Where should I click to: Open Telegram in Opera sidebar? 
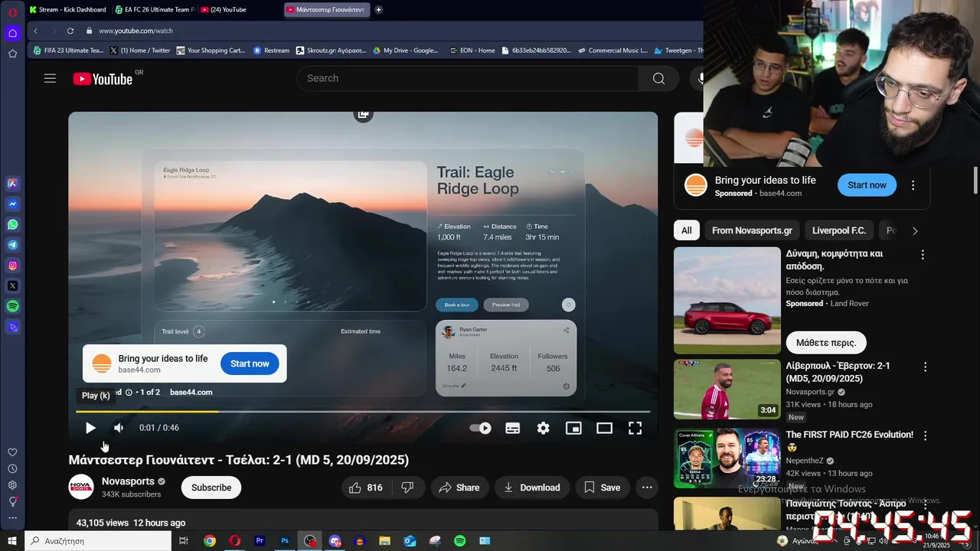tap(12, 245)
